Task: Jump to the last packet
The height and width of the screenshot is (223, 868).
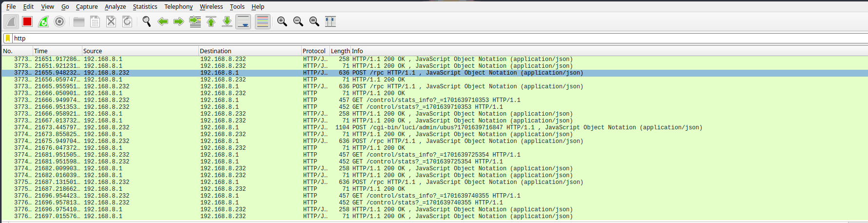Action: 227,21
